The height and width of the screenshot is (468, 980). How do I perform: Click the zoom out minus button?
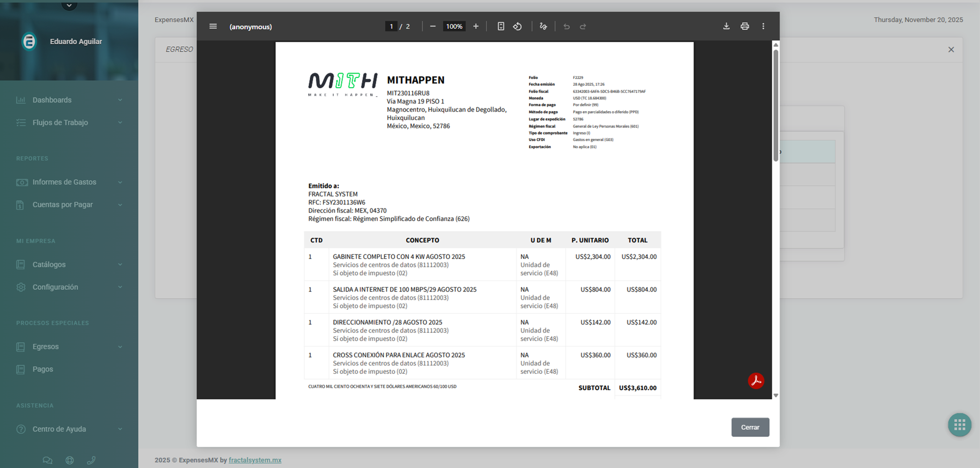(x=433, y=26)
